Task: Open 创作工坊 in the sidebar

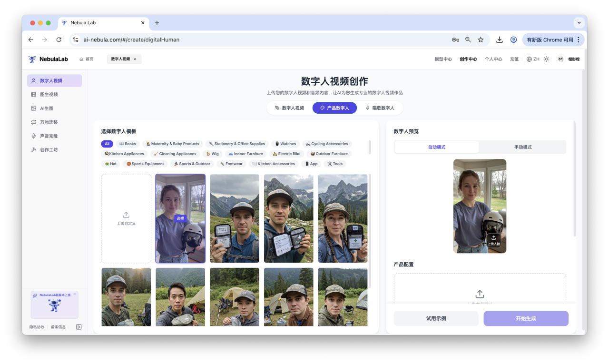Action: click(x=49, y=150)
